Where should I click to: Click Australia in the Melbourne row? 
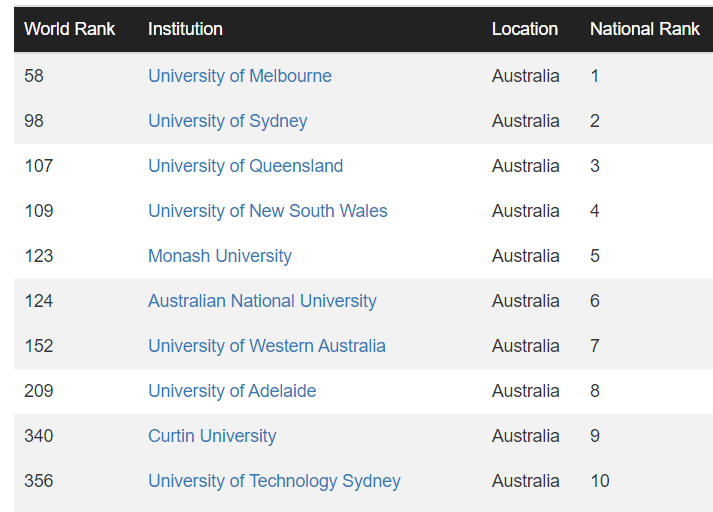click(x=526, y=76)
